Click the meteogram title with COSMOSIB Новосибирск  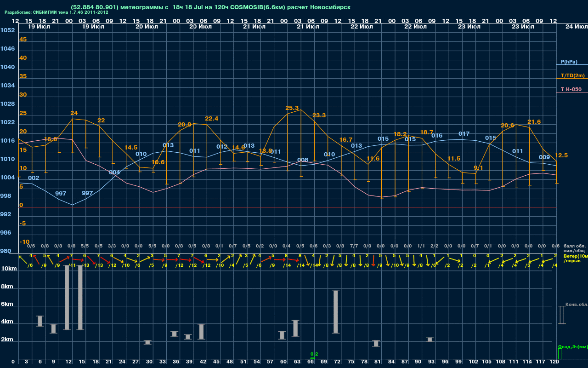tap(211, 7)
